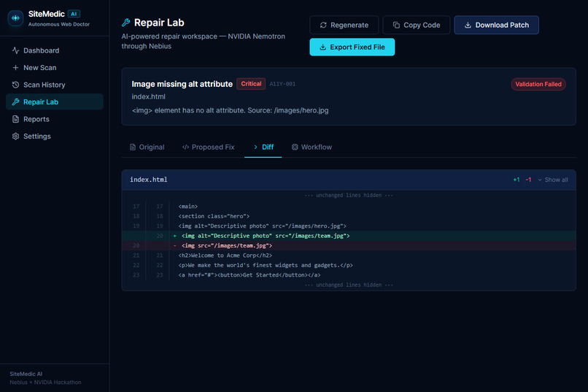Click the Welcome to Acme Corp h2 line
588x392 pixels.
(x=349, y=255)
